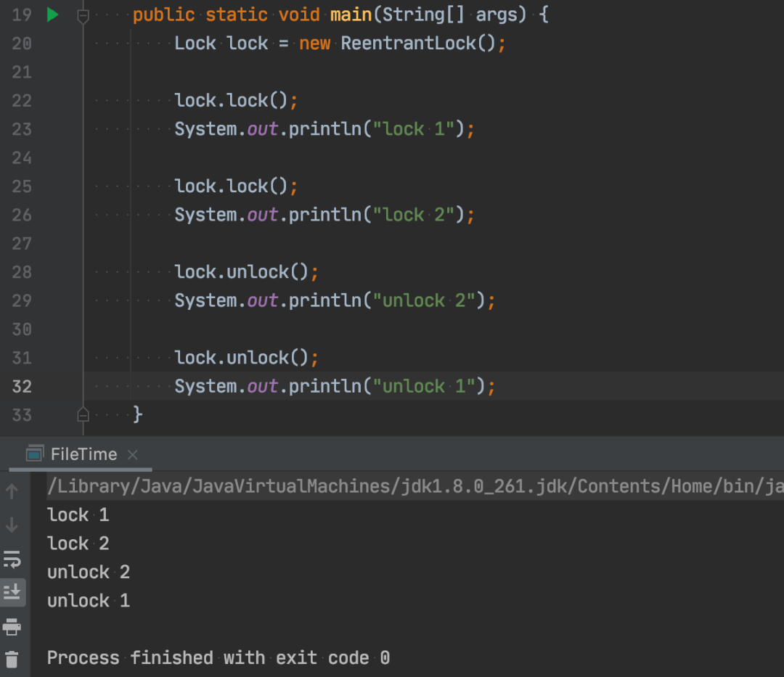Click line number 19 in gutter
This screenshot has width=784, height=677.
pyautogui.click(x=22, y=15)
